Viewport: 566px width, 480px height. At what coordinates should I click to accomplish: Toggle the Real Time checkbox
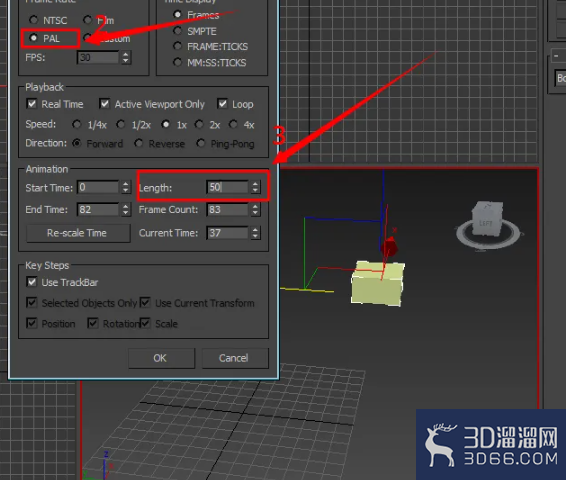click(32, 104)
